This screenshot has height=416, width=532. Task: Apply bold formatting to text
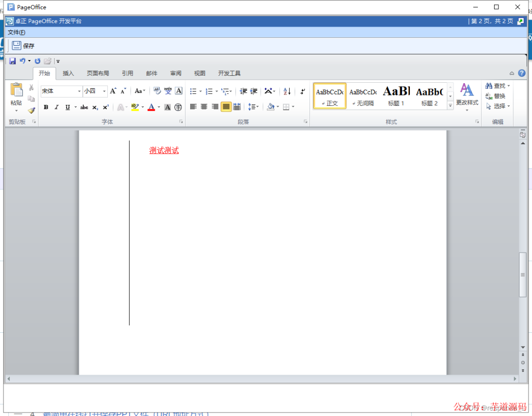(x=46, y=107)
